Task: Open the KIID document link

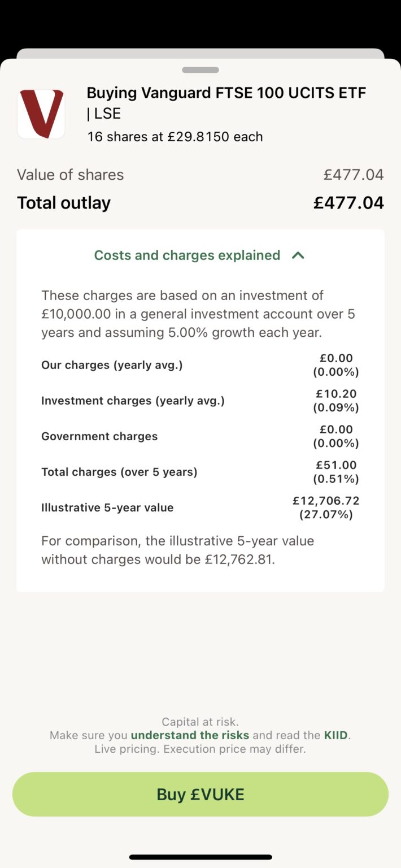Action: click(x=337, y=735)
